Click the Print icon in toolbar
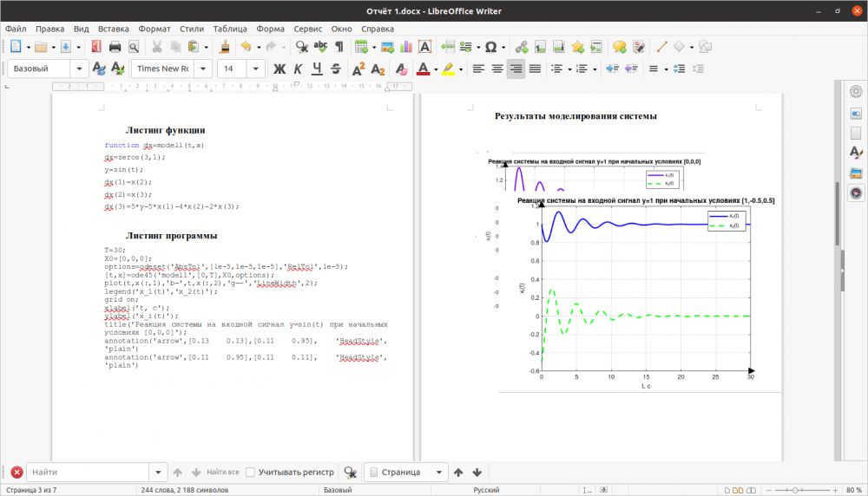This screenshot has width=868, height=496. point(115,47)
